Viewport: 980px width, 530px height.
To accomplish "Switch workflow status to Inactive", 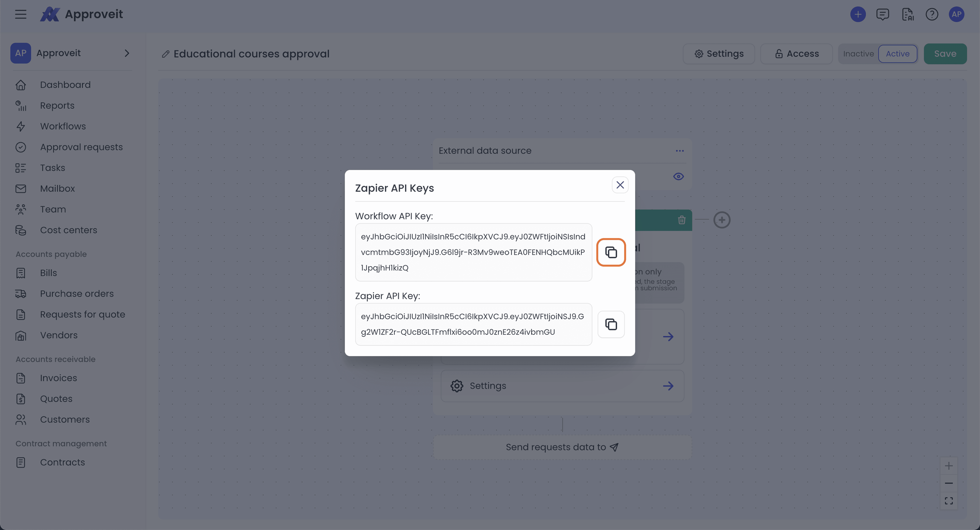I will tap(858, 54).
